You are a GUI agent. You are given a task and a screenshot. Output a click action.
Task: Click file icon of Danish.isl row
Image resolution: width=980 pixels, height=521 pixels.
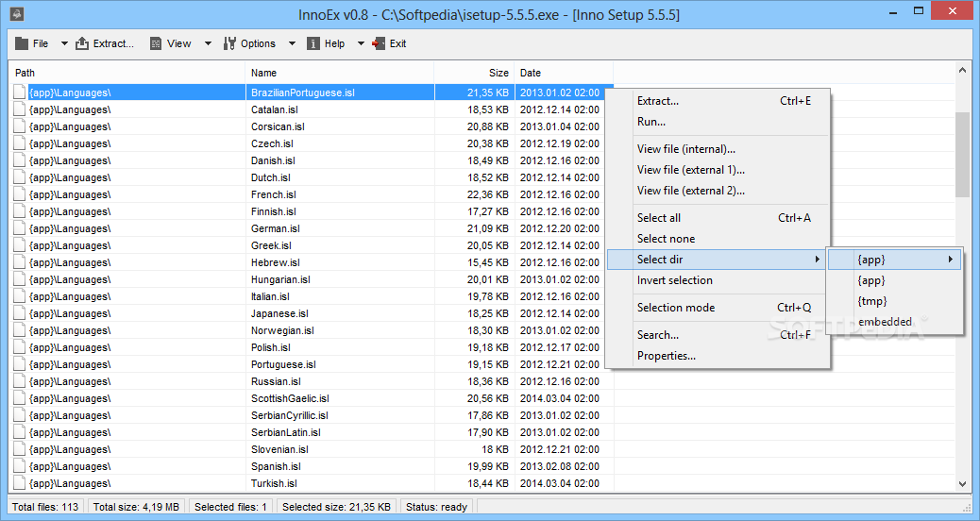coord(20,160)
